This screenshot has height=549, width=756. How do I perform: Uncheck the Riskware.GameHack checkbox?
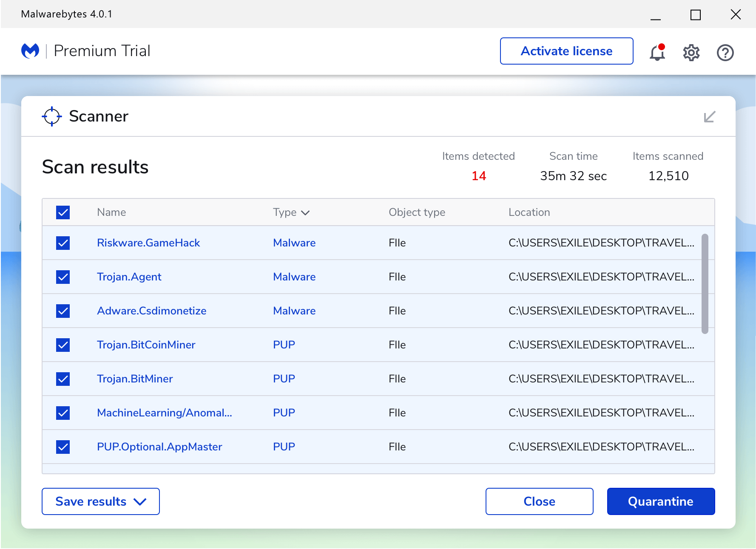point(63,243)
